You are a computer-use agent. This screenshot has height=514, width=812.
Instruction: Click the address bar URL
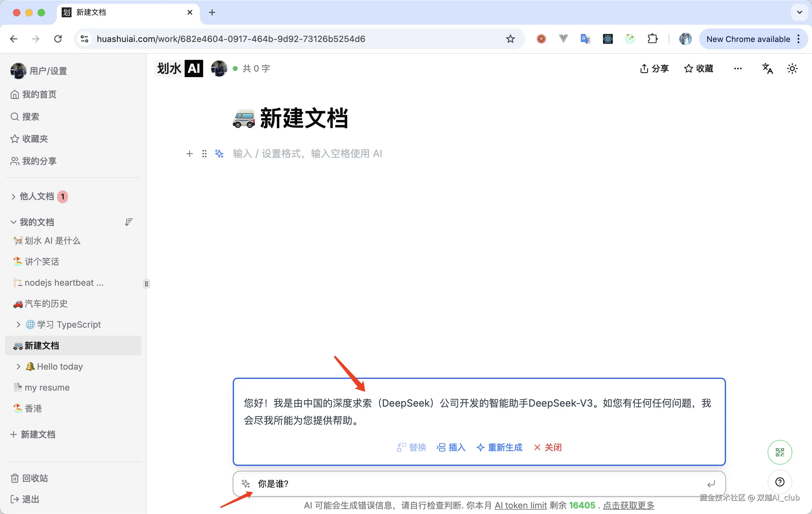tap(231, 39)
